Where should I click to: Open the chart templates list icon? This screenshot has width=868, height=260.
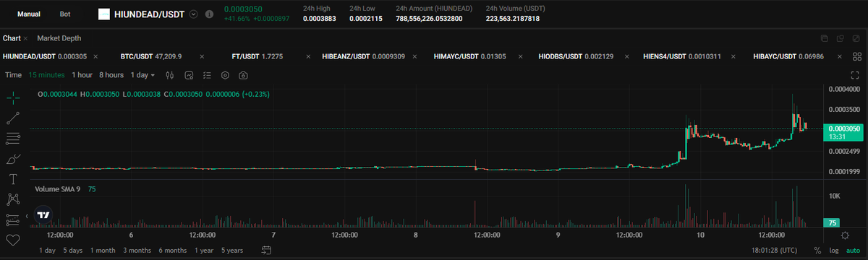207,75
